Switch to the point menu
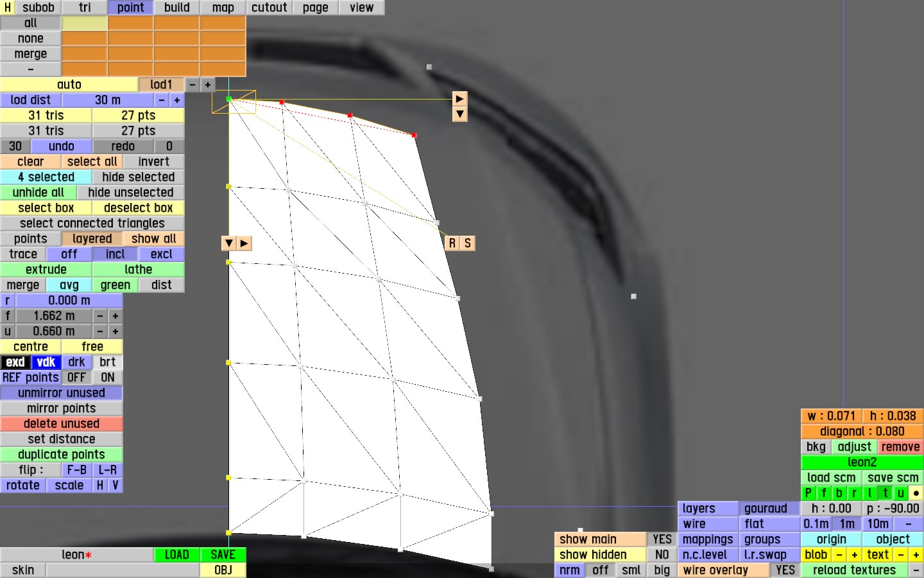924x578 pixels. [x=131, y=8]
